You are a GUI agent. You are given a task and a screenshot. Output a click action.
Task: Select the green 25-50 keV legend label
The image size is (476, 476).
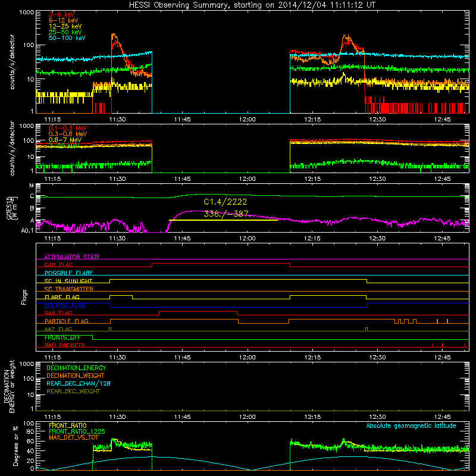click(x=65, y=32)
